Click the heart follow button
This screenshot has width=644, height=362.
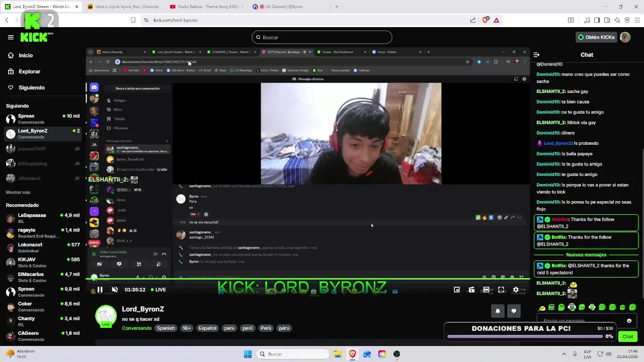coord(514,311)
